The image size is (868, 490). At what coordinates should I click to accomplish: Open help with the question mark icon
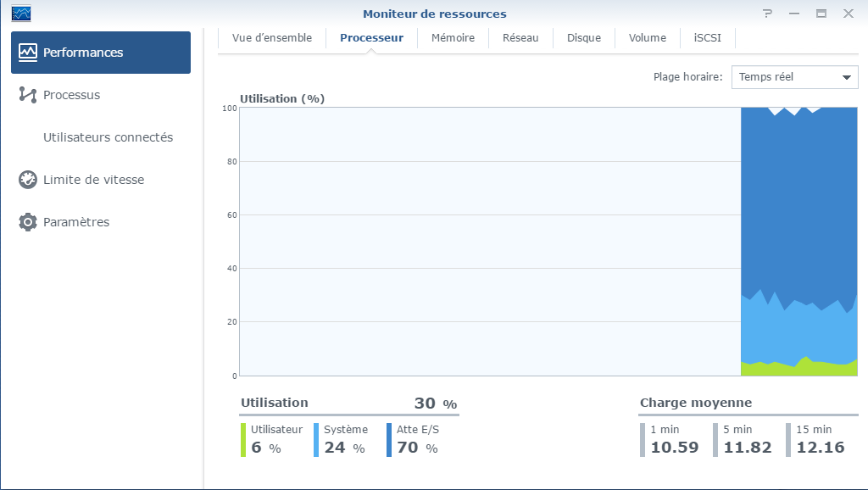tap(767, 14)
